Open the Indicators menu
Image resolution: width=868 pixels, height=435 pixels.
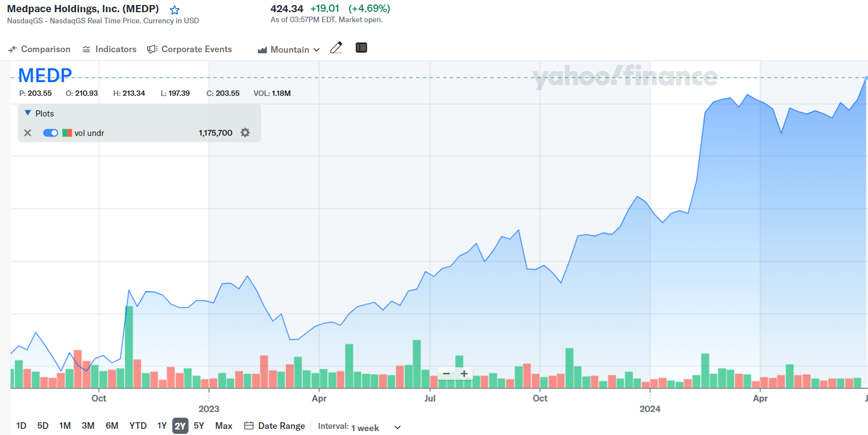click(109, 49)
